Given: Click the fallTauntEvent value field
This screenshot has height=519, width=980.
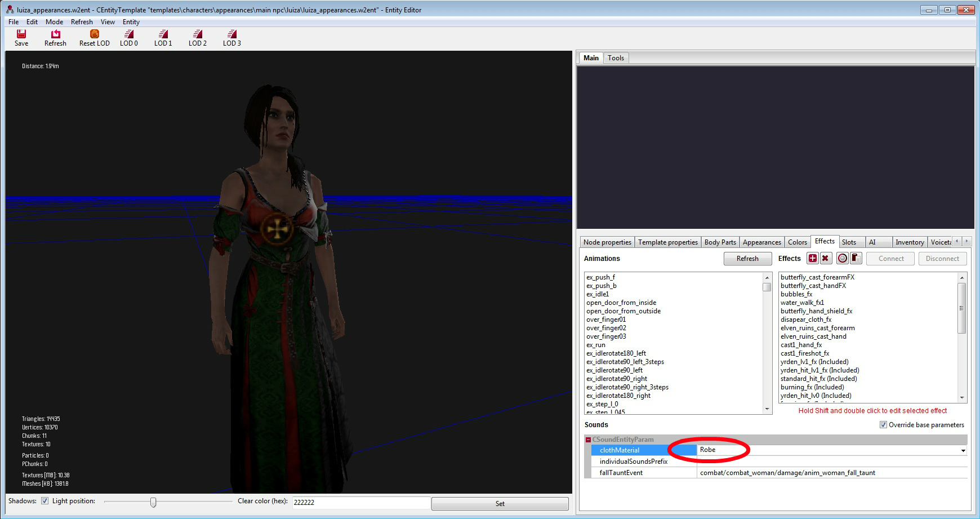Looking at the screenshot, I should point(832,473).
